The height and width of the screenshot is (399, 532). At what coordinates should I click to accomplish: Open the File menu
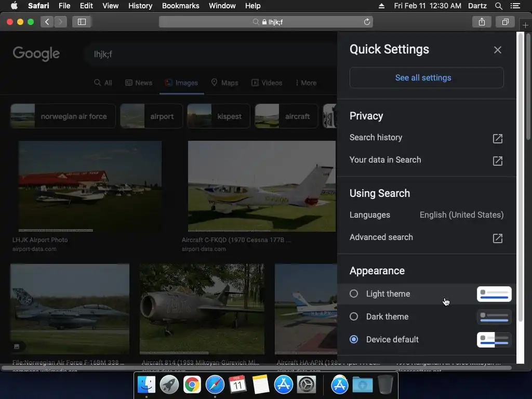pyautogui.click(x=64, y=6)
